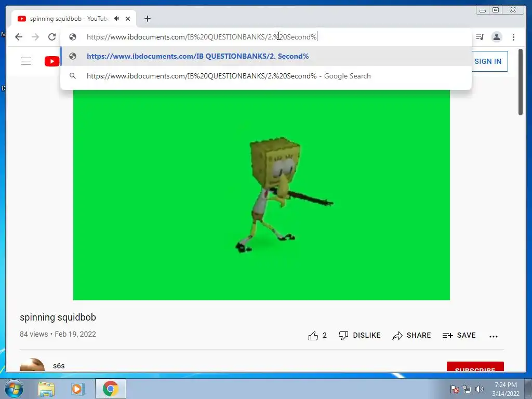The width and height of the screenshot is (532, 399).
Task: Open Action Center flag in tray
Action: [455, 389]
